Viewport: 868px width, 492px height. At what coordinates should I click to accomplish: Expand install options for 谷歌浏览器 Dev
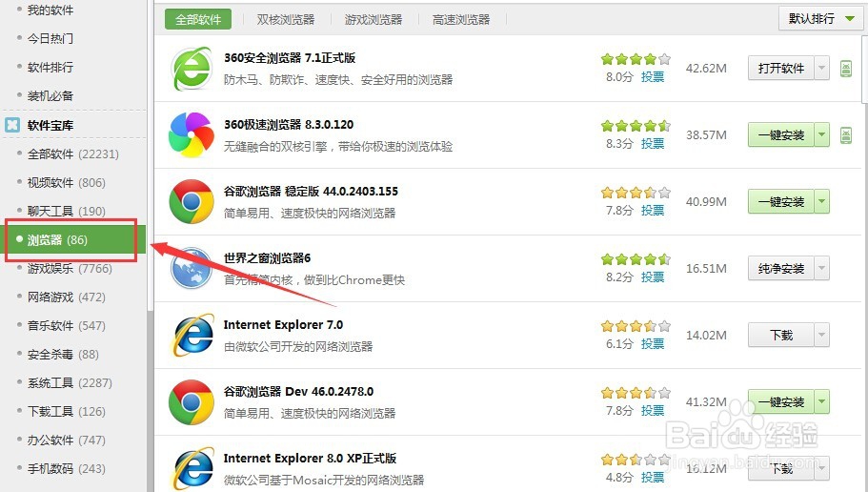click(822, 401)
